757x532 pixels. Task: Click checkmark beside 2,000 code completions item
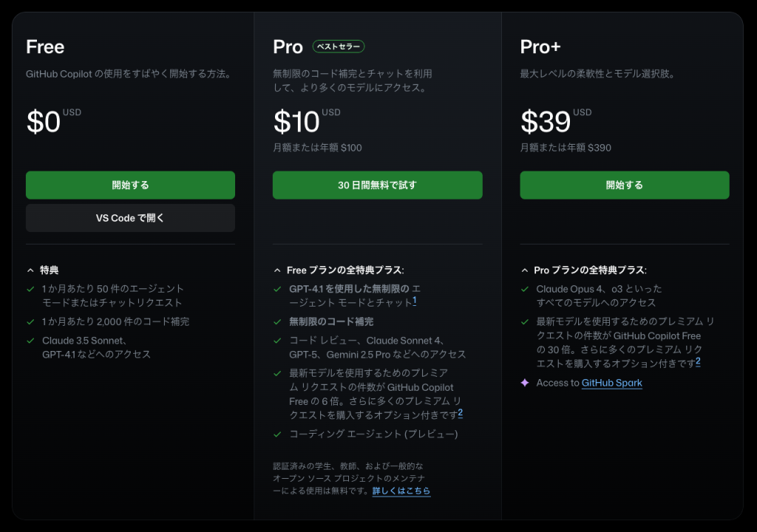click(30, 321)
